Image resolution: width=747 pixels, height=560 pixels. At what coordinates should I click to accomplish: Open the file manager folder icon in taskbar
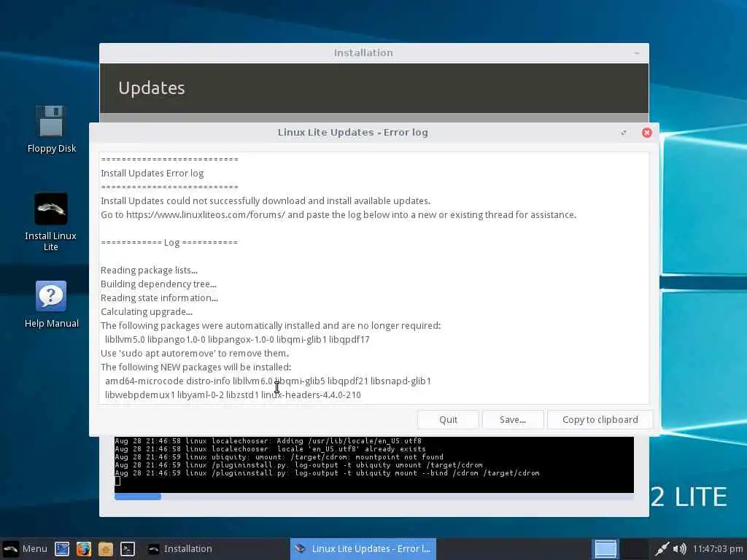tap(105, 548)
